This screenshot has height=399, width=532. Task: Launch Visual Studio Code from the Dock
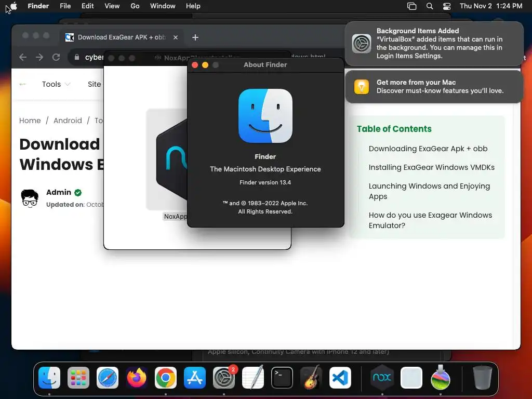[x=340, y=378]
